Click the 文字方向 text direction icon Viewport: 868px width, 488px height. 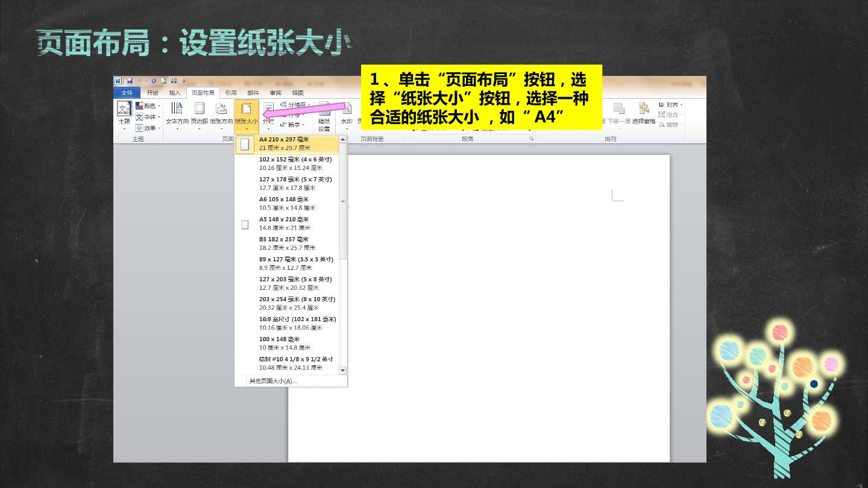point(177,116)
